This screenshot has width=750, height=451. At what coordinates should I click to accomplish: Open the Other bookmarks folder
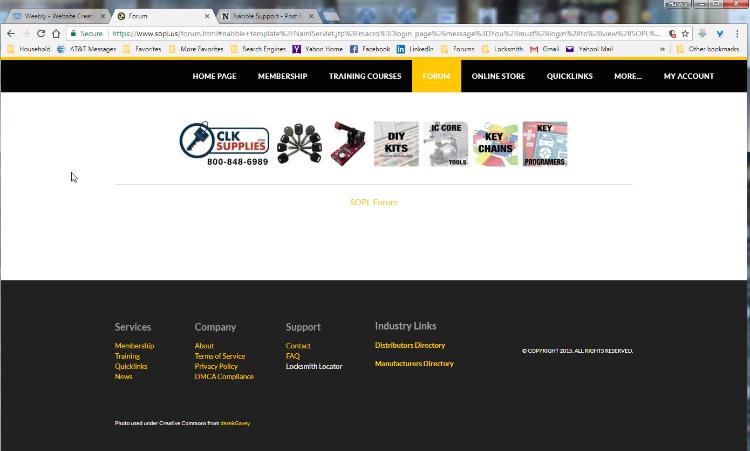click(708, 49)
